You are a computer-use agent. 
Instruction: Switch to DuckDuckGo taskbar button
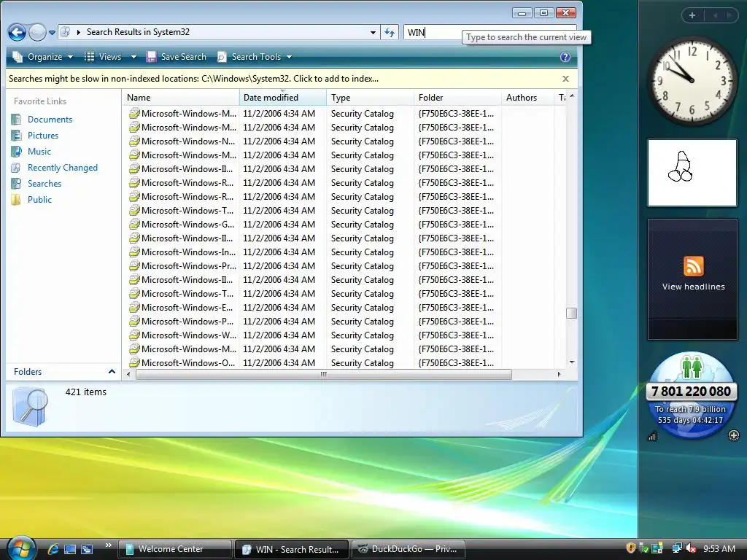[x=408, y=549]
